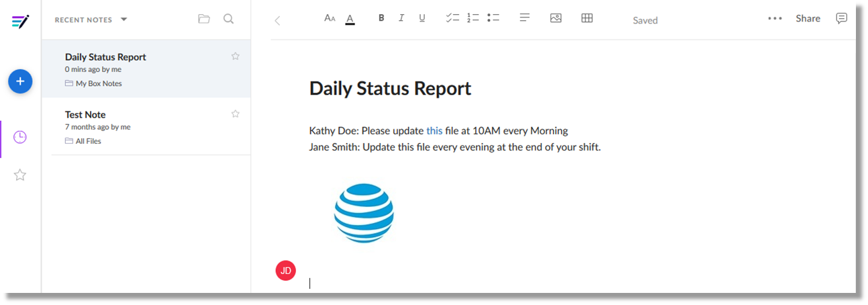
Task: Select the AT&T globe image
Action: pyautogui.click(x=364, y=213)
